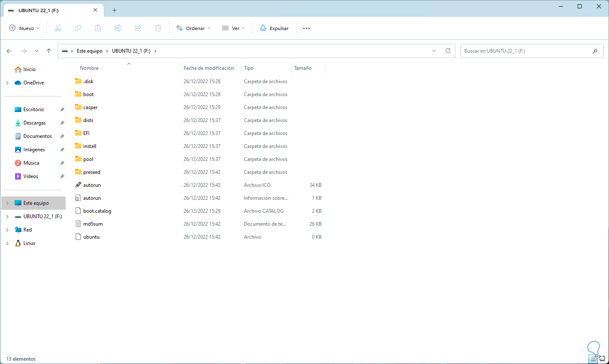
Task: Expand the Red network tree node
Action: pyautogui.click(x=8, y=230)
